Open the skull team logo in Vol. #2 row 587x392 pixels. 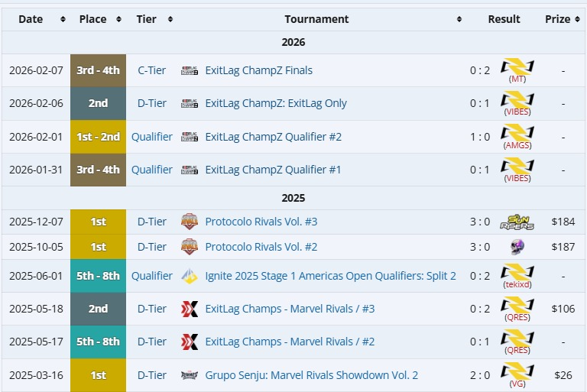(517, 247)
